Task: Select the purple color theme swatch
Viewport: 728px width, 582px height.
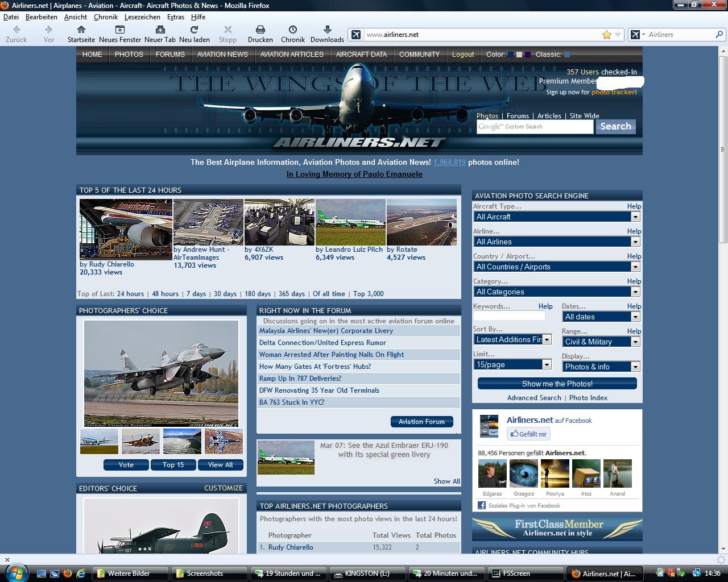Action: point(528,55)
